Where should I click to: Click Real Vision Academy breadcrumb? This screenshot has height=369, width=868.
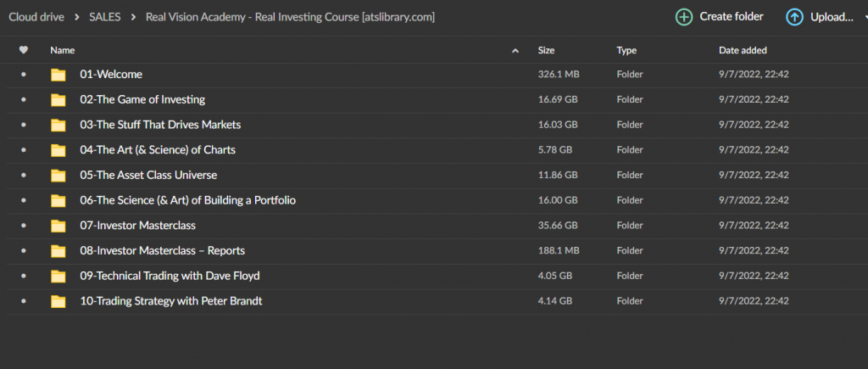[x=290, y=17]
